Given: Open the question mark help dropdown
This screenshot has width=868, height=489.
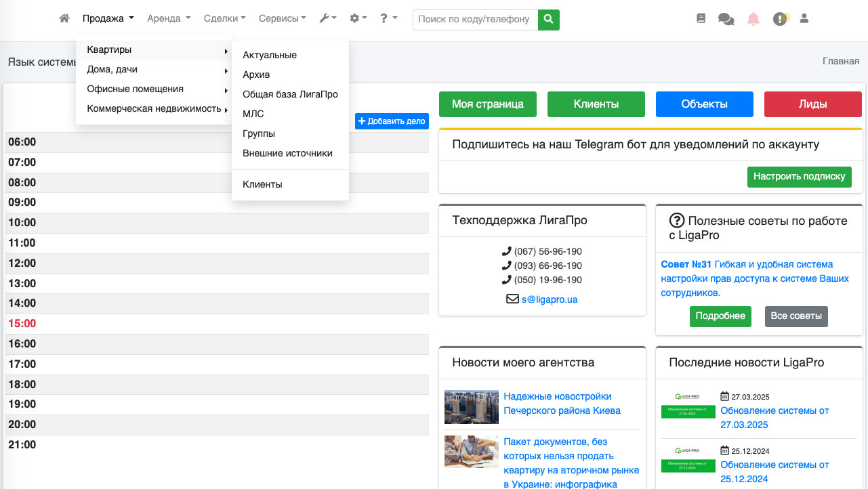Looking at the screenshot, I should click(x=388, y=19).
